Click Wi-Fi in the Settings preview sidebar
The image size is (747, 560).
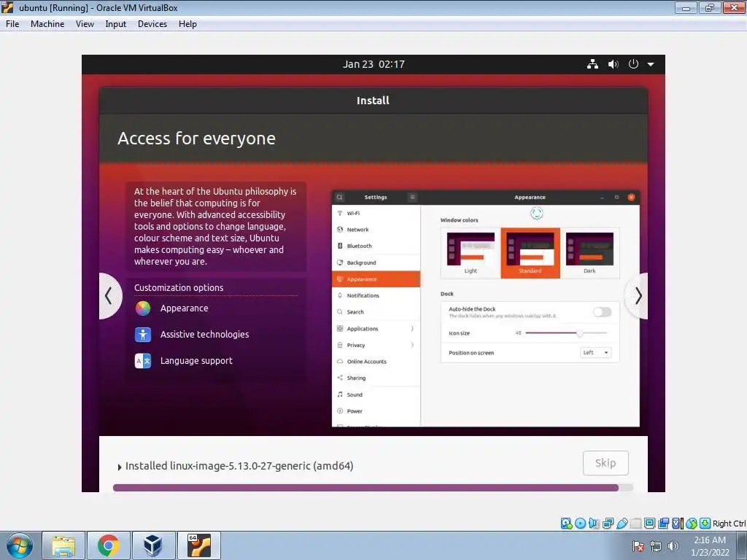[376, 214]
